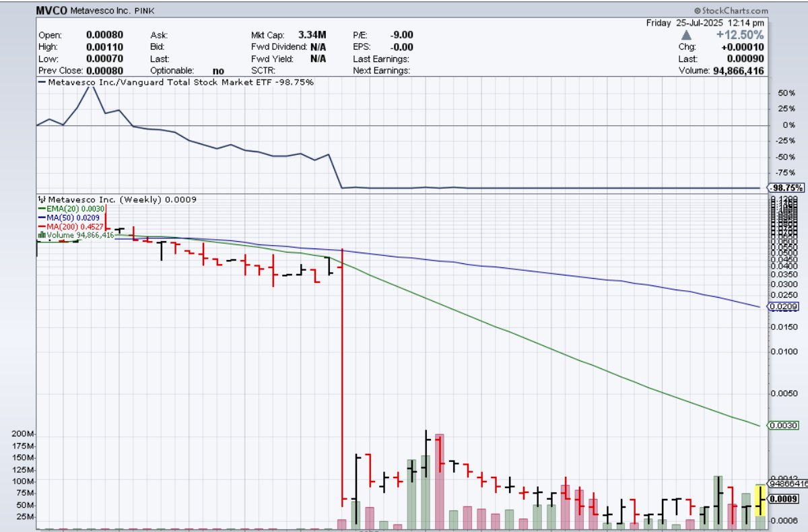Click the PINK exchange label
808x532 pixels.
pyautogui.click(x=145, y=11)
